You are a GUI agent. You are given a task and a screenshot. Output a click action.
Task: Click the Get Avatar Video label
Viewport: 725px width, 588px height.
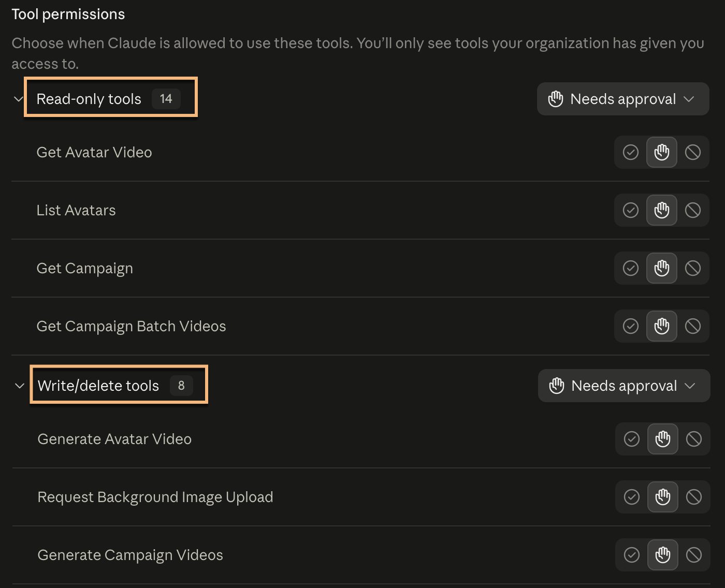pyautogui.click(x=94, y=152)
